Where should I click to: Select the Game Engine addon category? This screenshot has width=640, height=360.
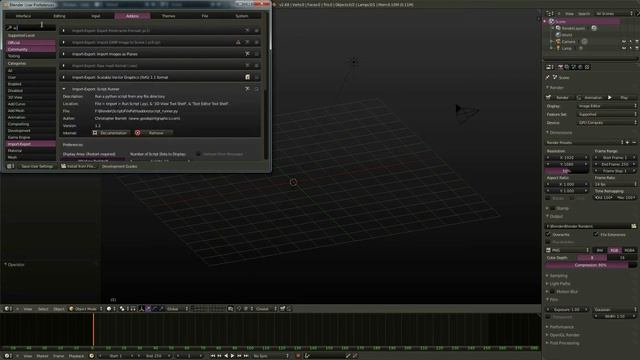click(x=31, y=137)
